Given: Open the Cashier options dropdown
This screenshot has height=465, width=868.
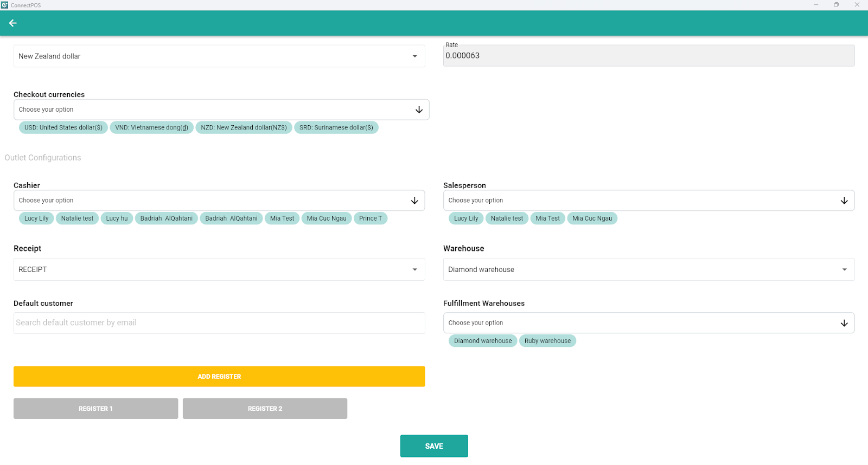Looking at the screenshot, I should [219, 201].
